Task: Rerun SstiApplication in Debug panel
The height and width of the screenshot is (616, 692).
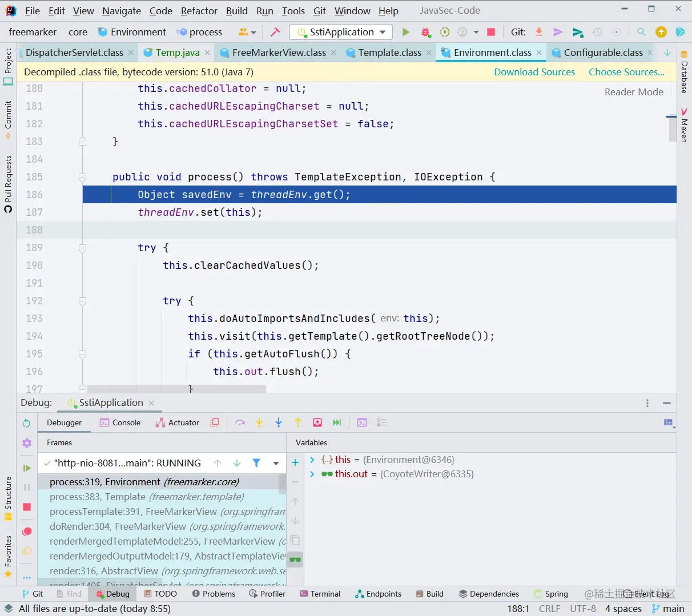Action: click(26, 423)
